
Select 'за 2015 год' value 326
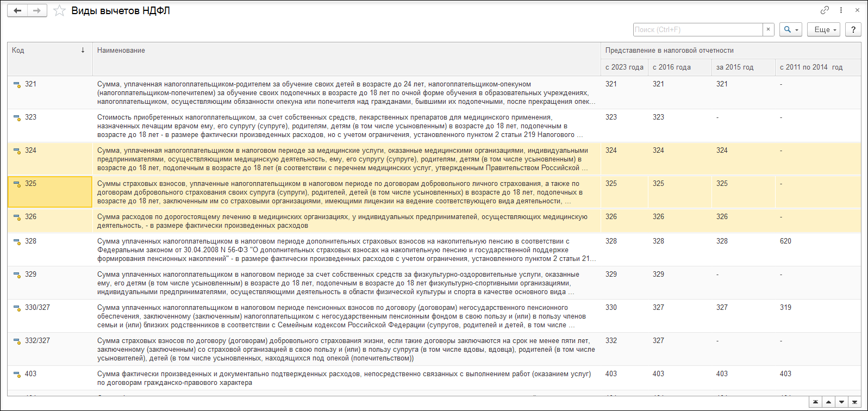coord(743,221)
